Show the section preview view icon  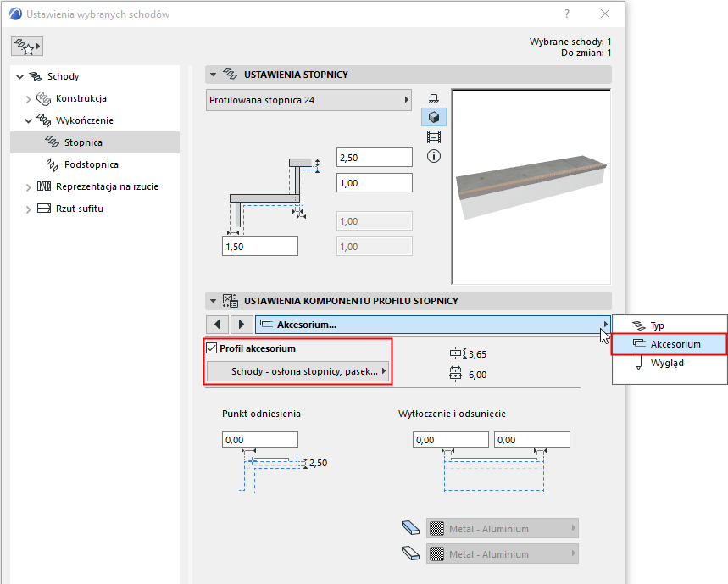[x=434, y=137]
